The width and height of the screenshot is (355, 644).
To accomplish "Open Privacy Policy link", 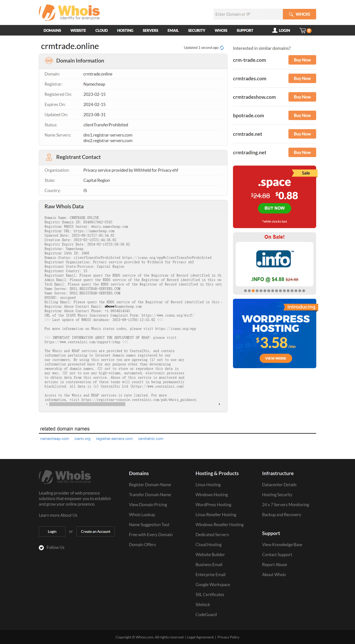I will (228, 637).
